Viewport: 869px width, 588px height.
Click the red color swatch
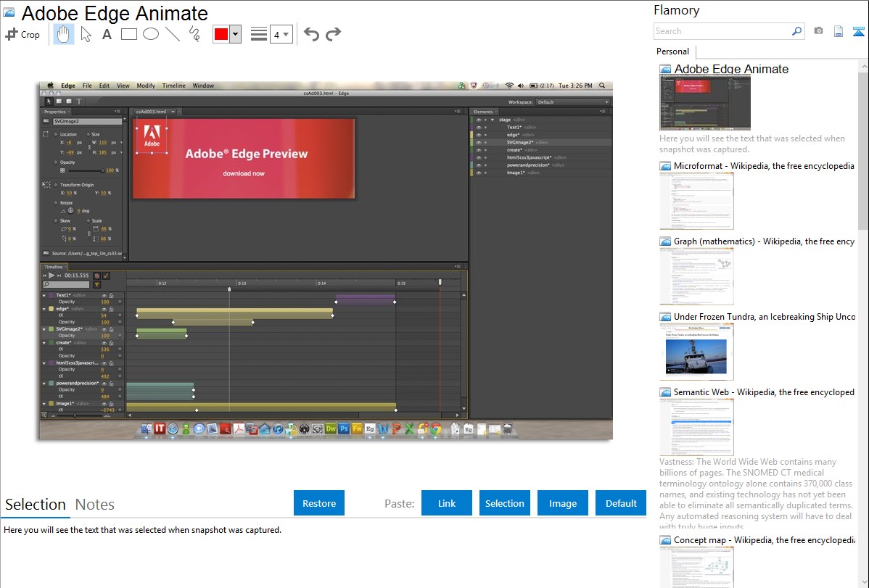click(221, 34)
